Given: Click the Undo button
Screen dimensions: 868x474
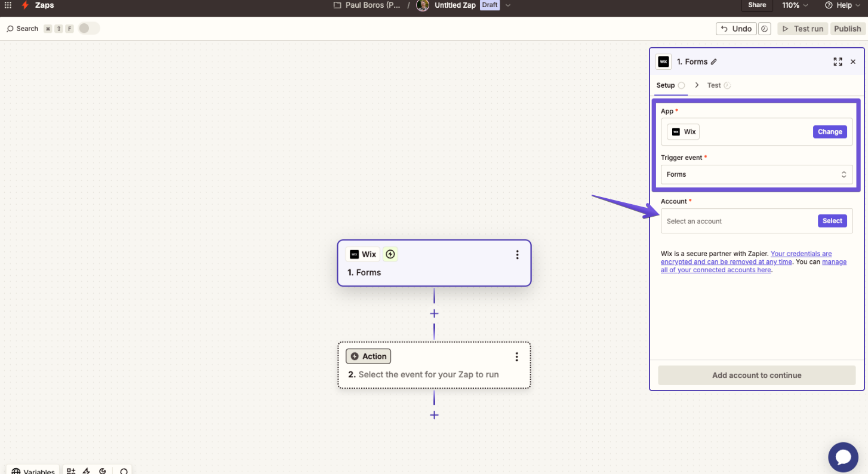Looking at the screenshot, I should click(x=736, y=29).
